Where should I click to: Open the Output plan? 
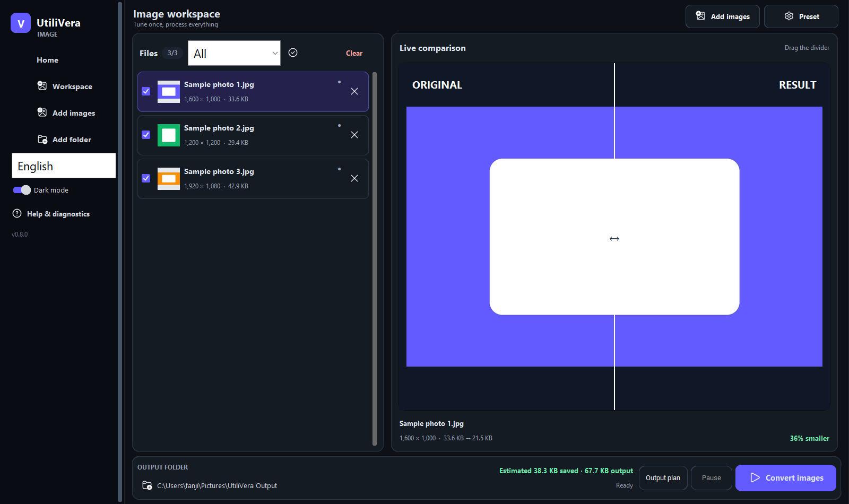tap(663, 478)
